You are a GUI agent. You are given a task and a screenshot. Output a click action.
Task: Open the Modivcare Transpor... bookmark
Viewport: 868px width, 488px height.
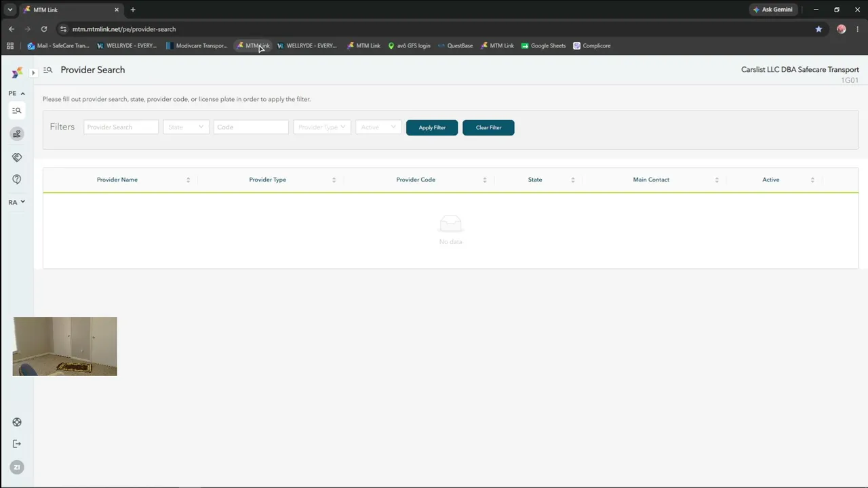pyautogui.click(x=197, y=45)
